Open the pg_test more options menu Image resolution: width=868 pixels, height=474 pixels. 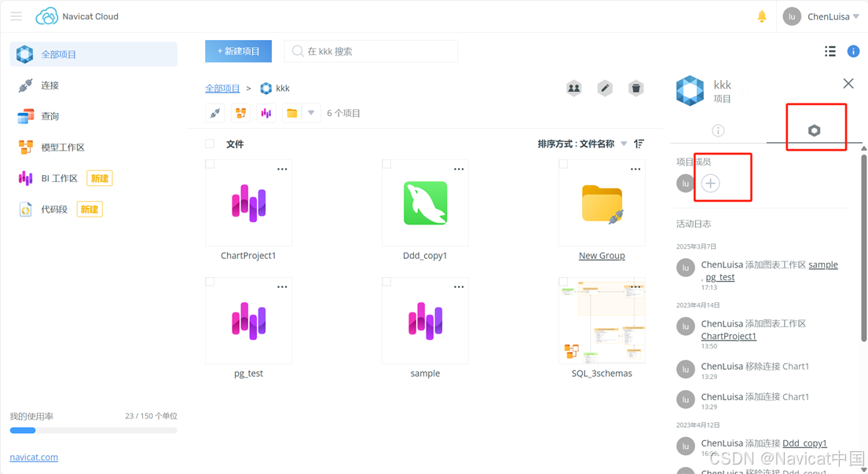[x=282, y=287]
